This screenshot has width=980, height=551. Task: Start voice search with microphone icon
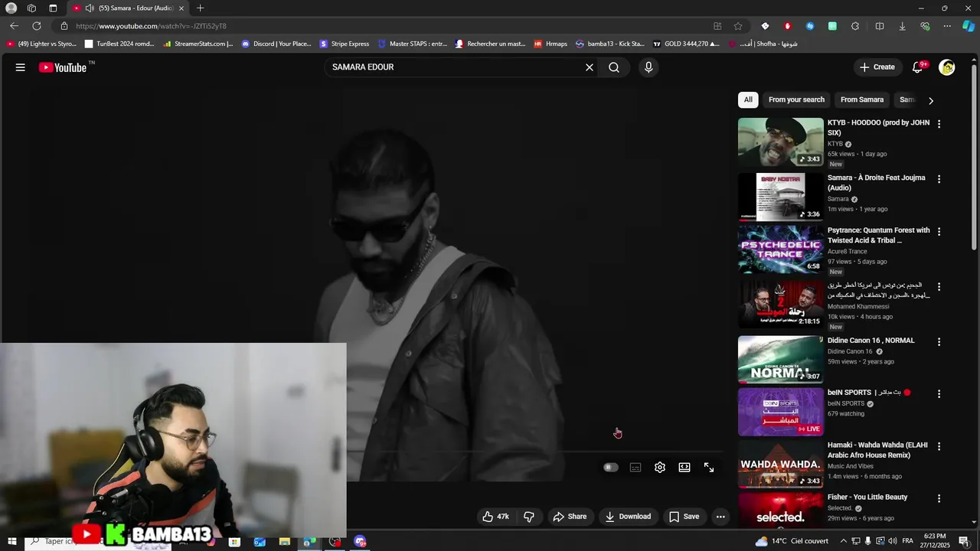point(648,67)
